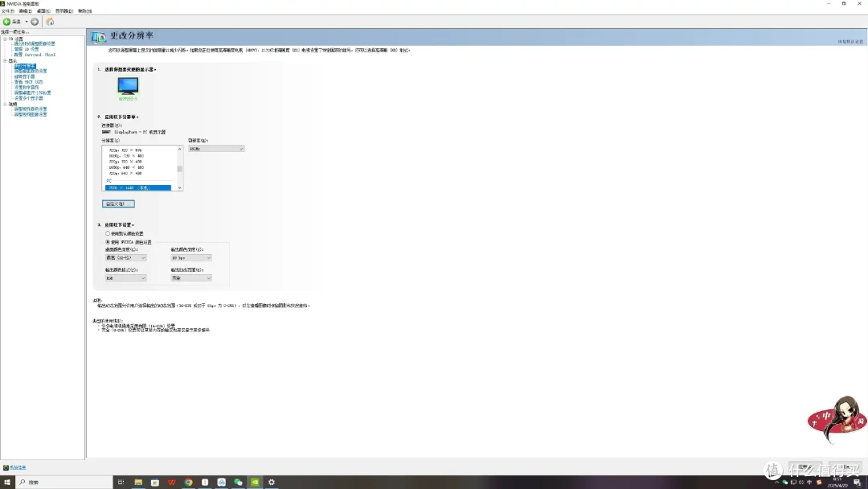Open the 管理 3D 设置 tree item

27,49
